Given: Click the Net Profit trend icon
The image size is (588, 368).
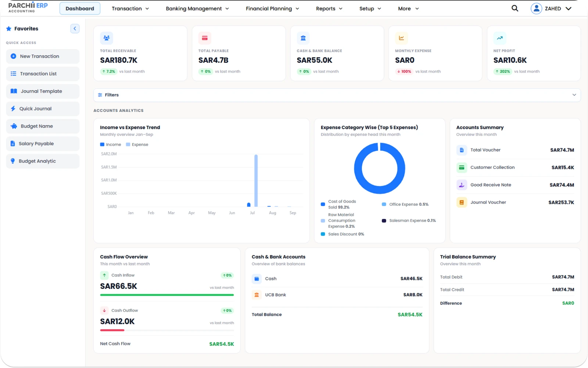Looking at the screenshot, I should (500, 38).
